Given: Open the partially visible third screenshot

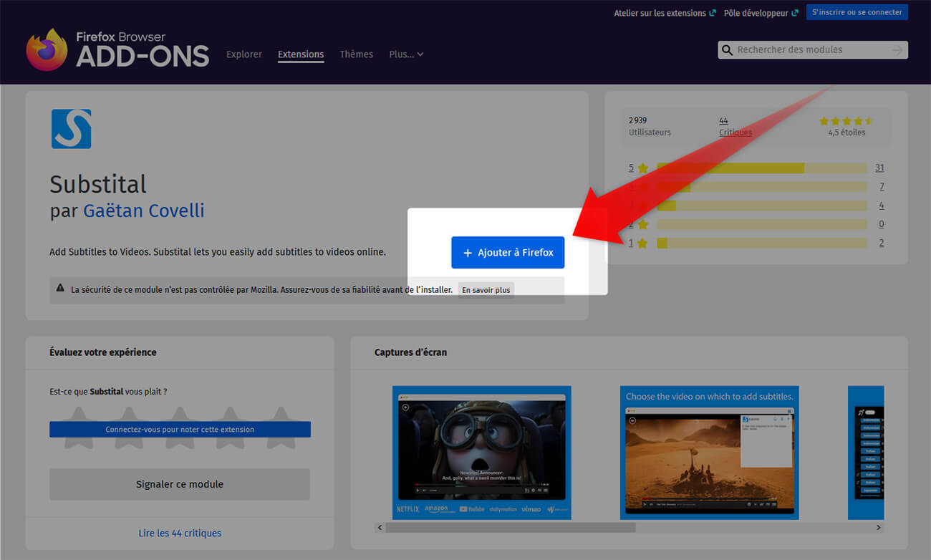Looking at the screenshot, I should coord(866,453).
